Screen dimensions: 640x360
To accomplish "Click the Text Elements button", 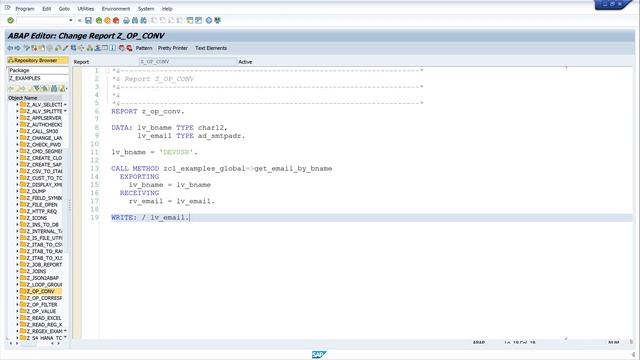I will (x=211, y=48).
